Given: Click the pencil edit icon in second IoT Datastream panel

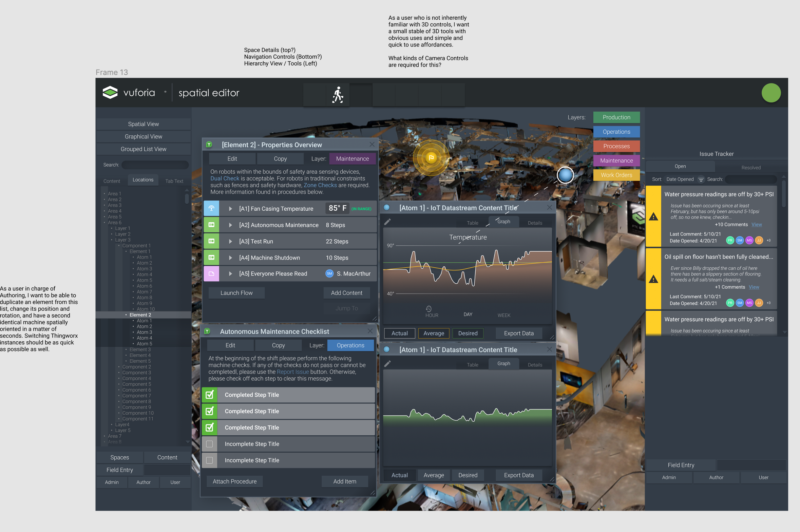Looking at the screenshot, I should coord(387,364).
